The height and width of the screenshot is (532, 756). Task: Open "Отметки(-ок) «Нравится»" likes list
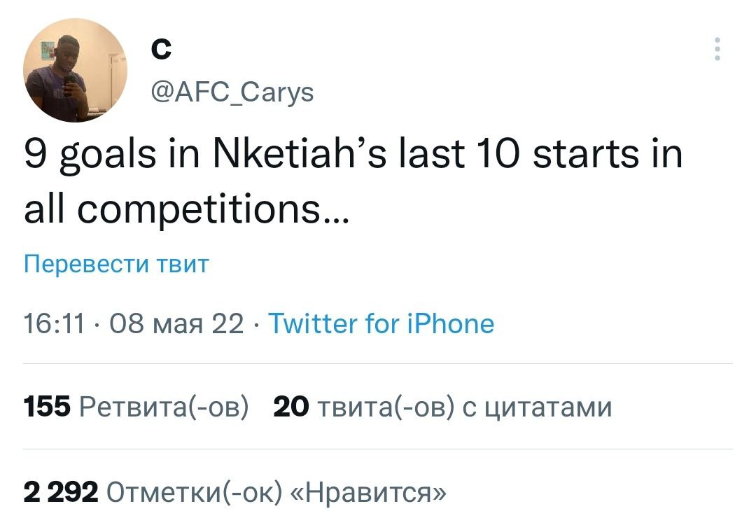click(x=274, y=493)
